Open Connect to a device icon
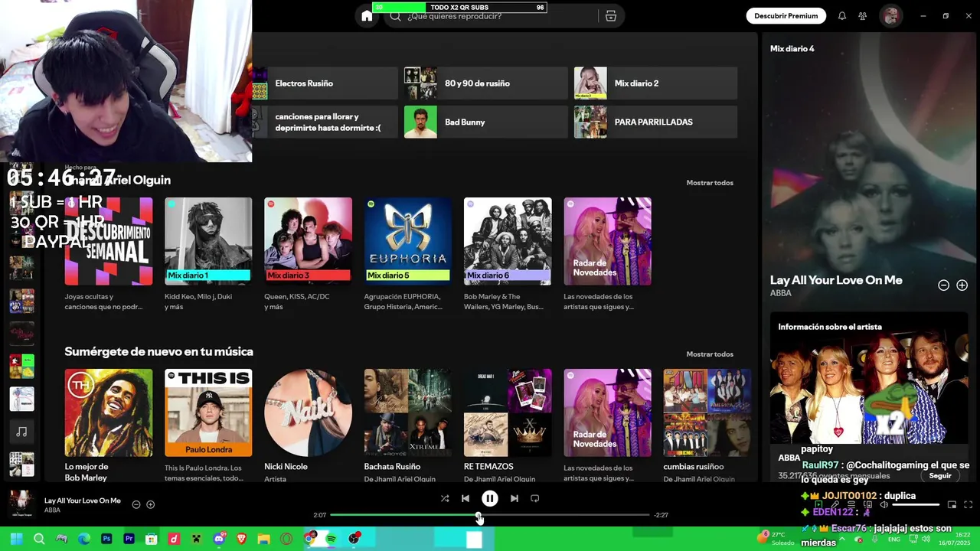The image size is (980, 551). (867, 504)
